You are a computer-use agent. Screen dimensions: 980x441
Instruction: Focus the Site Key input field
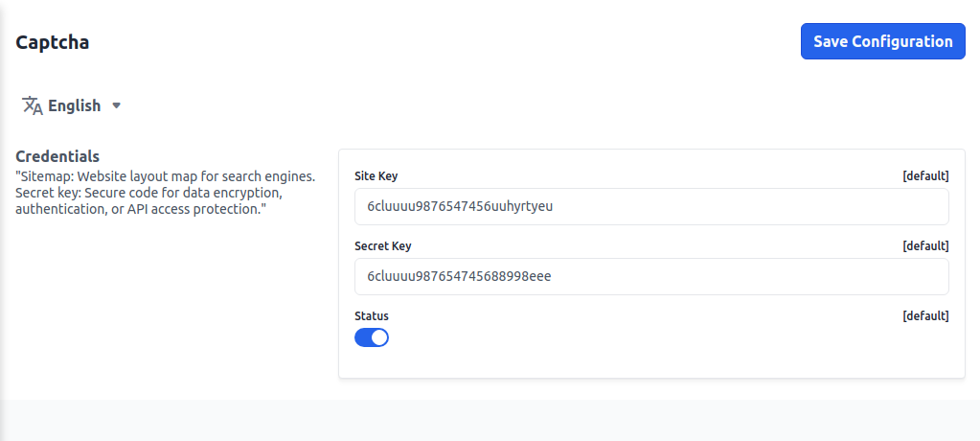[651, 206]
